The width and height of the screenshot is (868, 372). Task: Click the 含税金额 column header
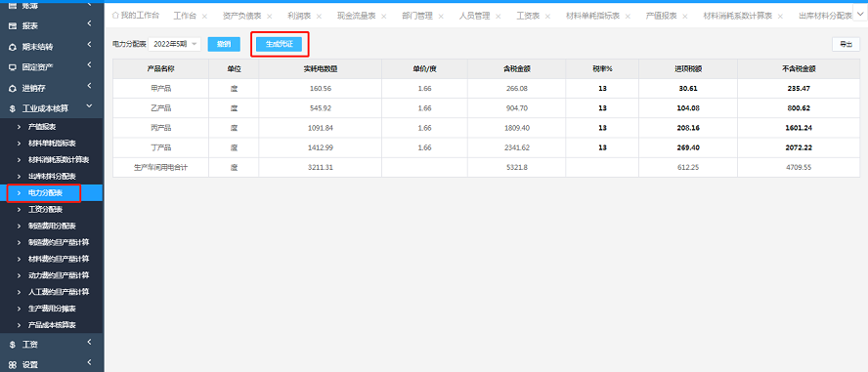pos(516,69)
